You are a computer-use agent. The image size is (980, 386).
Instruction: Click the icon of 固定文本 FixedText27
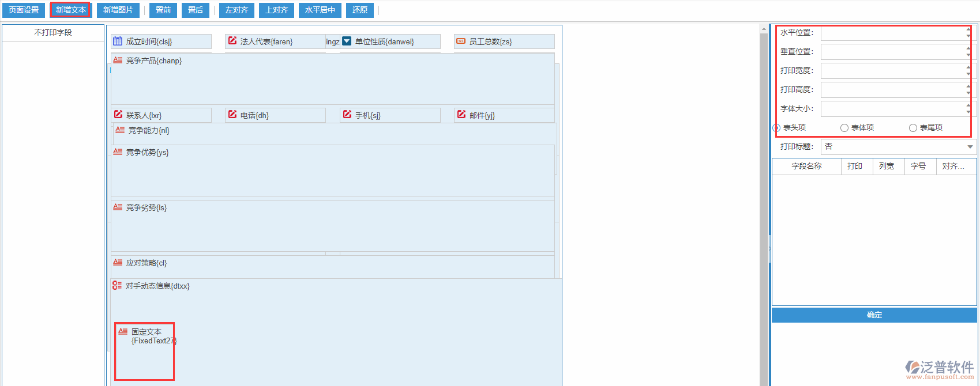pos(123,331)
